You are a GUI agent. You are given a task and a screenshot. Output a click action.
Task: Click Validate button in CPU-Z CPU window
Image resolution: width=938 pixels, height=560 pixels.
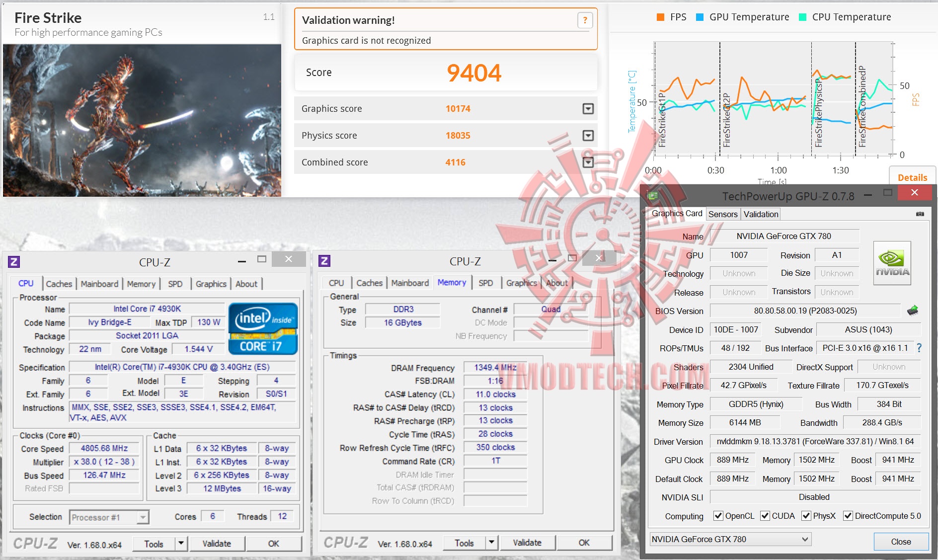(x=217, y=544)
